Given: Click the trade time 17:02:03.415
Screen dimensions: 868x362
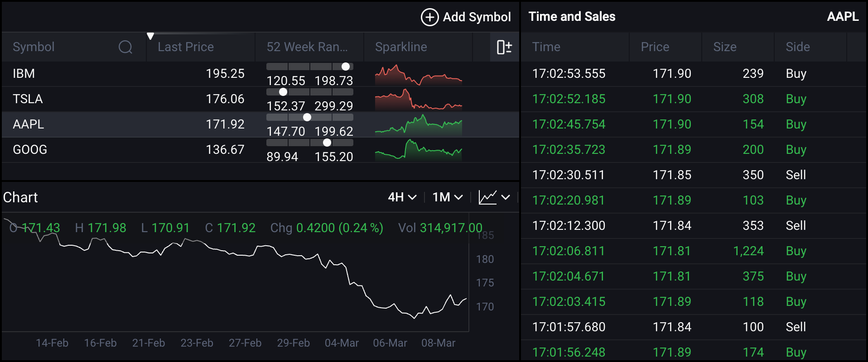Looking at the screenshot, I should (x=569, y=302).
